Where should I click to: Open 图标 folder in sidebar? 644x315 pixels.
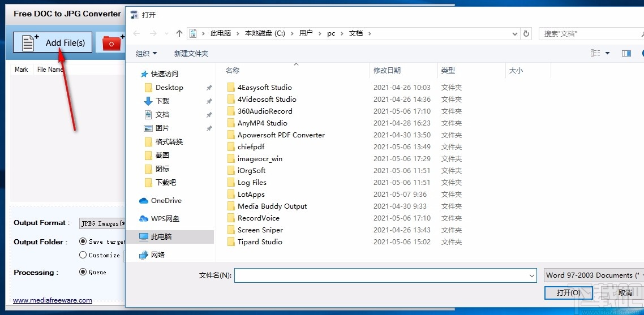162,169
